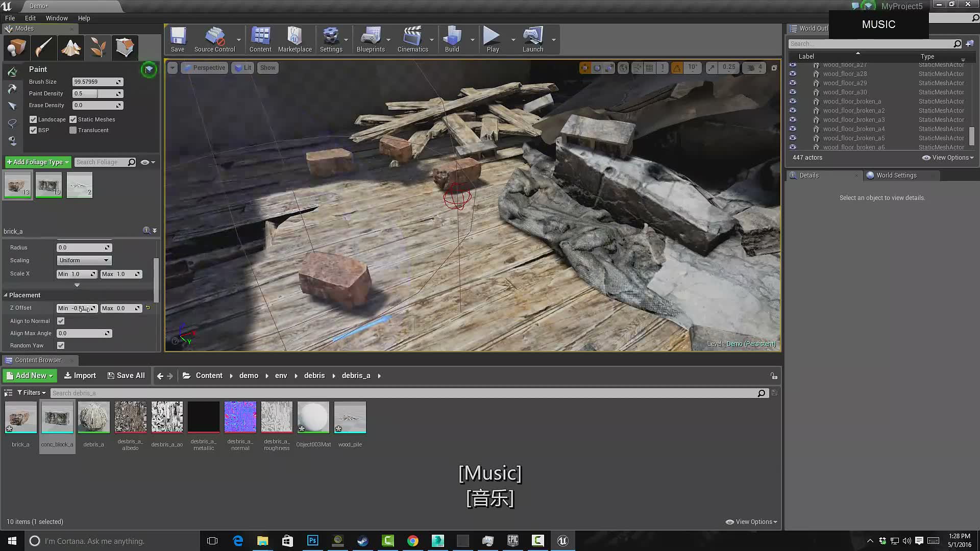The image size is (980, 551).
Task: Navigate to the debris breadcrumb folder
Action: [x=314, y=375]
